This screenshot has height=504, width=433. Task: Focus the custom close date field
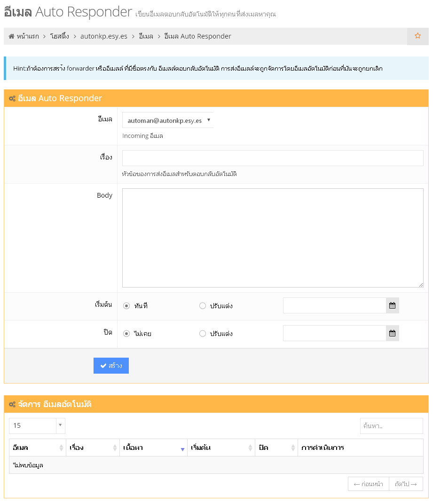point(334,333)
